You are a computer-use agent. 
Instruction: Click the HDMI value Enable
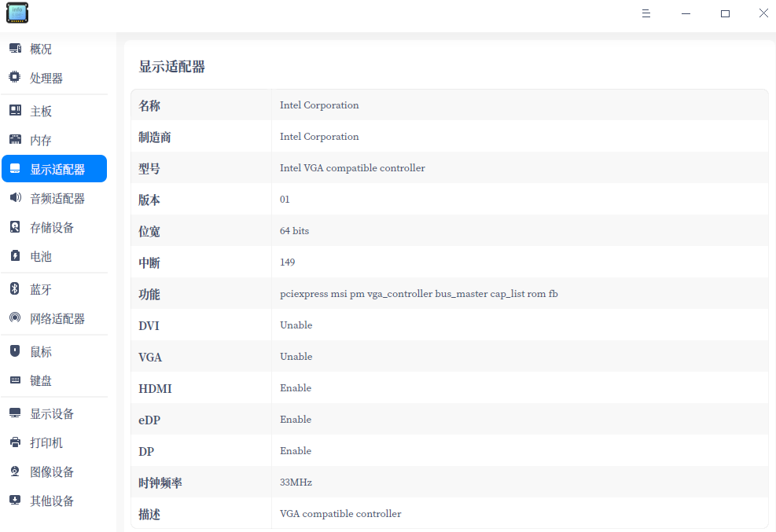296,388
